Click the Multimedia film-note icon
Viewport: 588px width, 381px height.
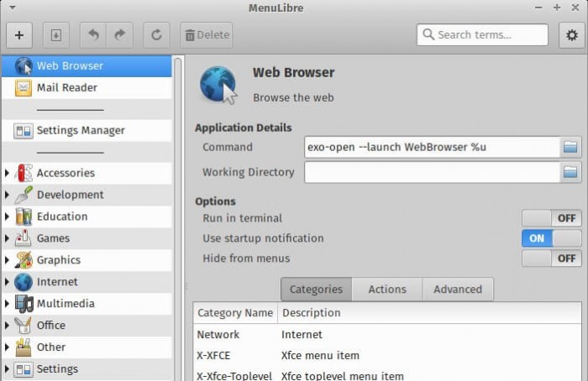click(24, 304)
